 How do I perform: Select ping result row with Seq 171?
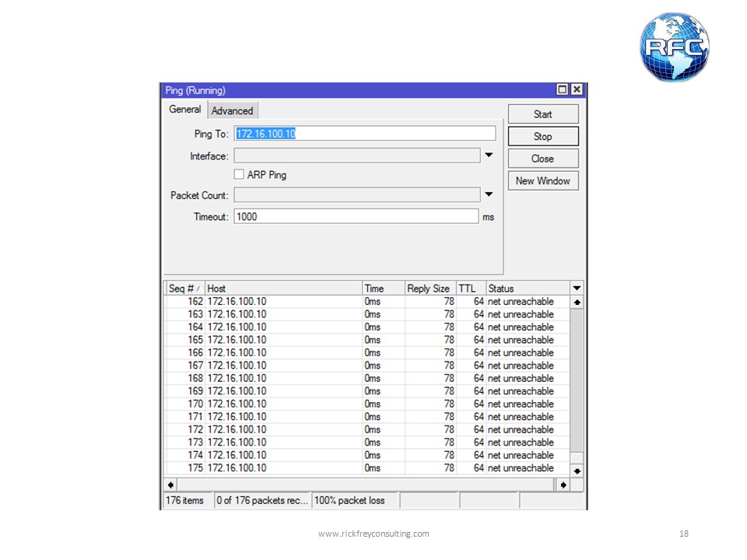(366, 417)
